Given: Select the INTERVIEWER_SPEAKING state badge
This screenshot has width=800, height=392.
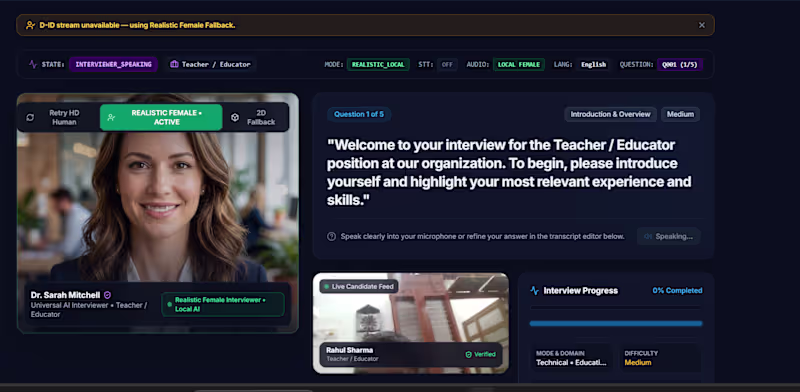Looking at the screenshot, I should tap(113, 64).
